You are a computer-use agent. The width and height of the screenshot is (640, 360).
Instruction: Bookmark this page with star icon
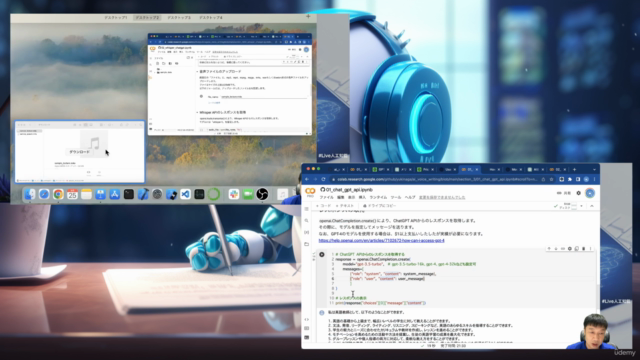click(551, 179)
